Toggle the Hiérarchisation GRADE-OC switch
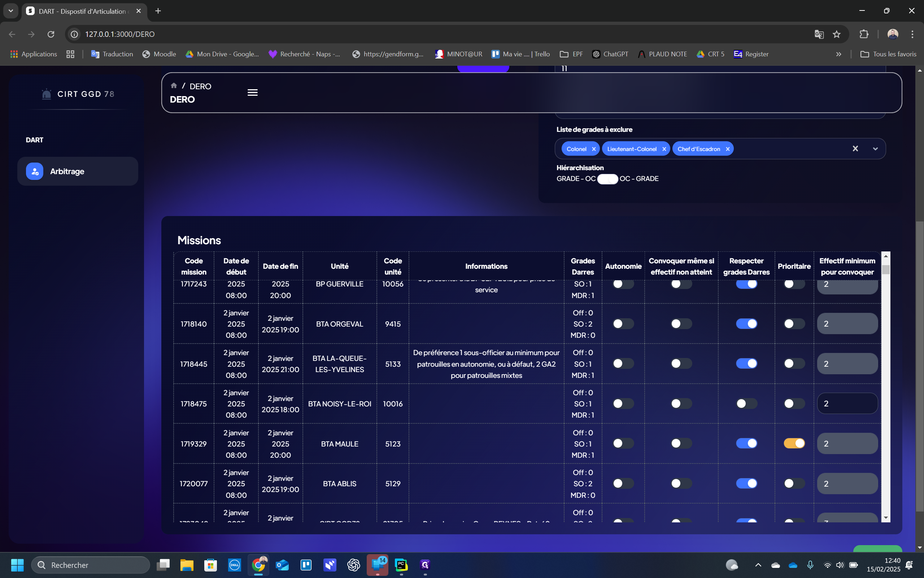Image resolution: width=924 pixels, height=578 pixels. pos(607,179)
